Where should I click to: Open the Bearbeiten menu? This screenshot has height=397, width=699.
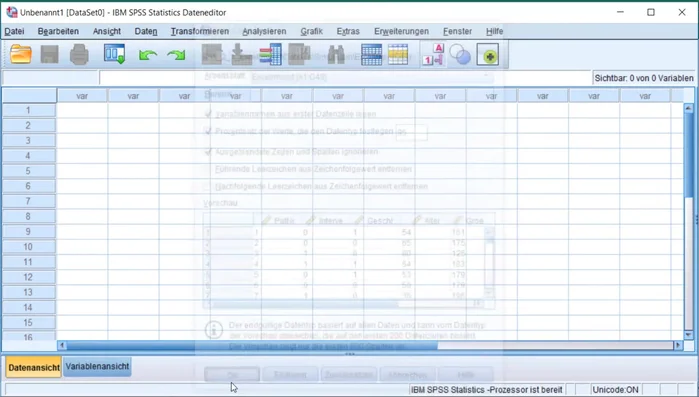point(58,31)
